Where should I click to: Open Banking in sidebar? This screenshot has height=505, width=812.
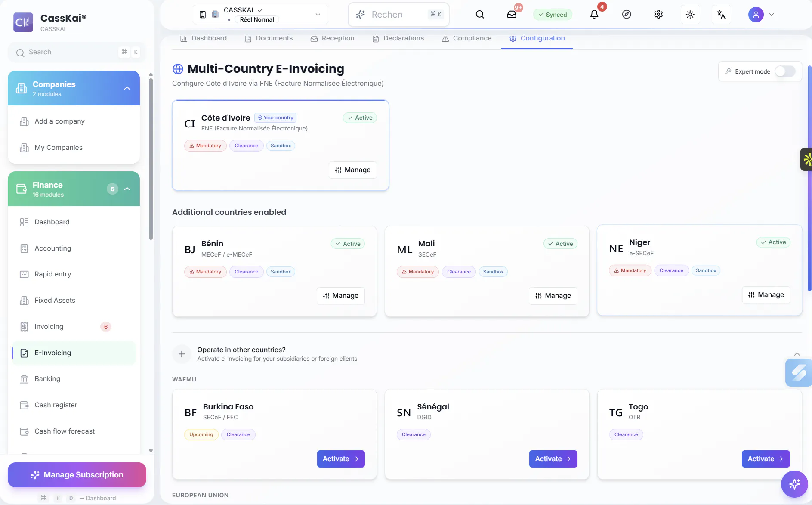click(x=74, y=379)
